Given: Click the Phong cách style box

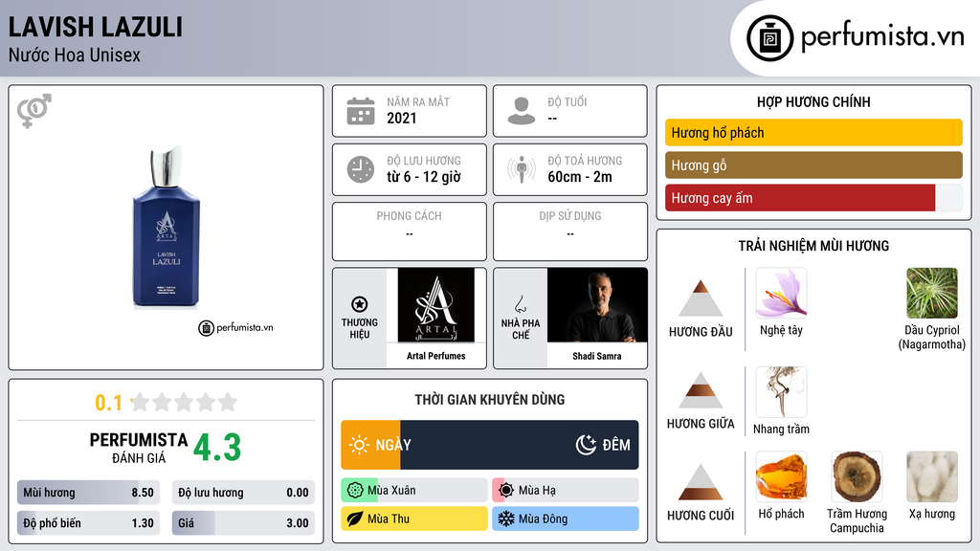Looking at the screenshot, I should pyautogui.click(x=410, y=231).
